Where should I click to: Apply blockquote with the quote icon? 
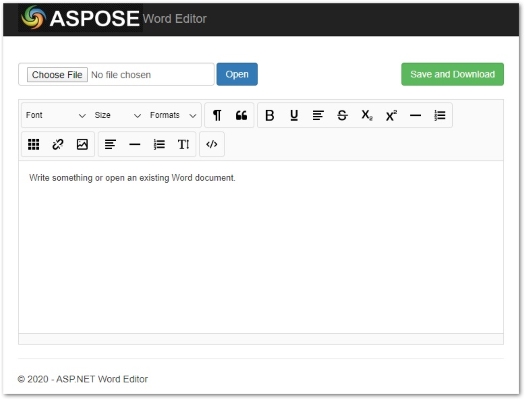pyautogui.click(x=241, y=115)
